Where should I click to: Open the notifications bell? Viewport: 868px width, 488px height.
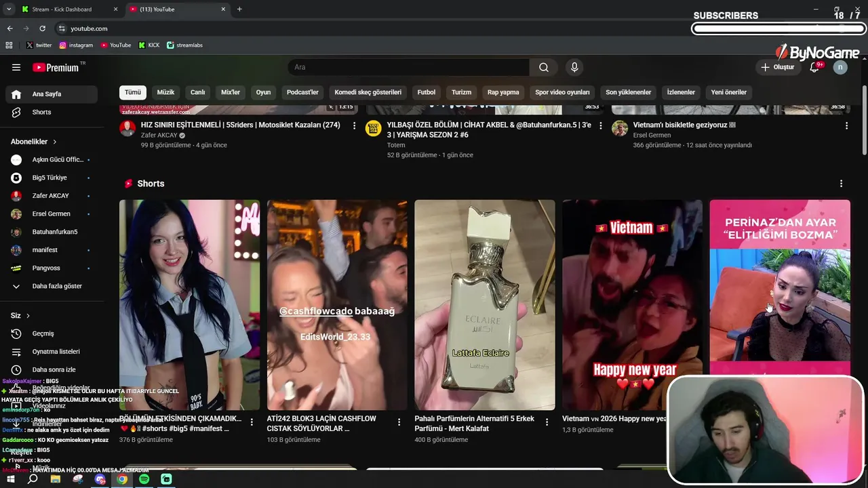tap(814, 67)
